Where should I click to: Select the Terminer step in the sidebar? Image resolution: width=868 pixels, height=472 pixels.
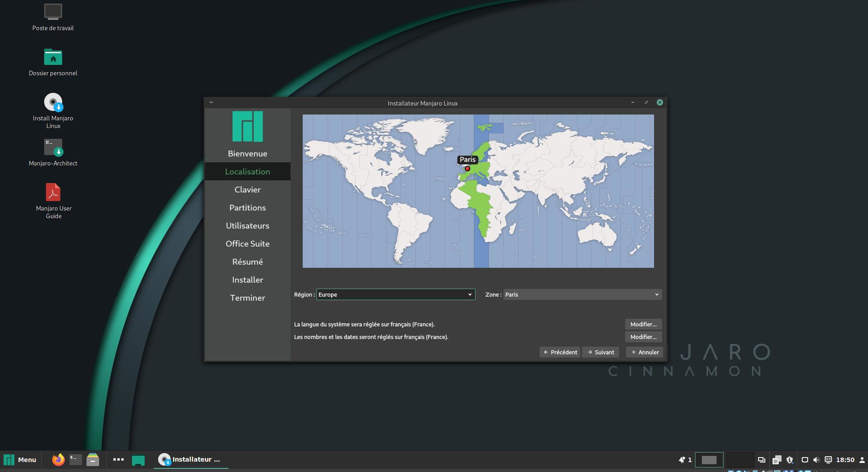(247, 298)
